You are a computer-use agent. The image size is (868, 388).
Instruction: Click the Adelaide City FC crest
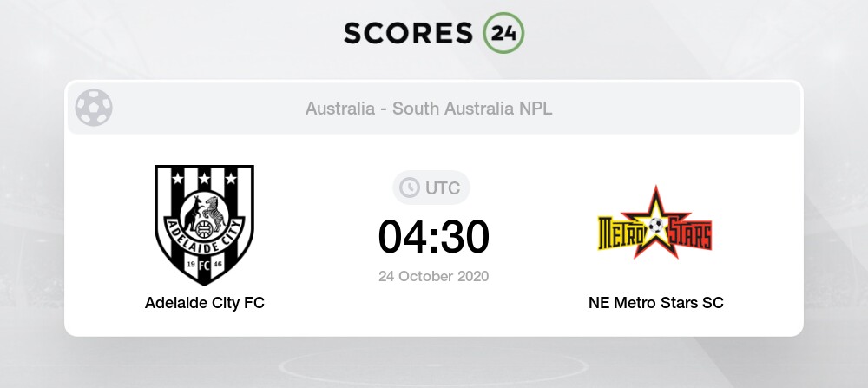tap(205, 226)
